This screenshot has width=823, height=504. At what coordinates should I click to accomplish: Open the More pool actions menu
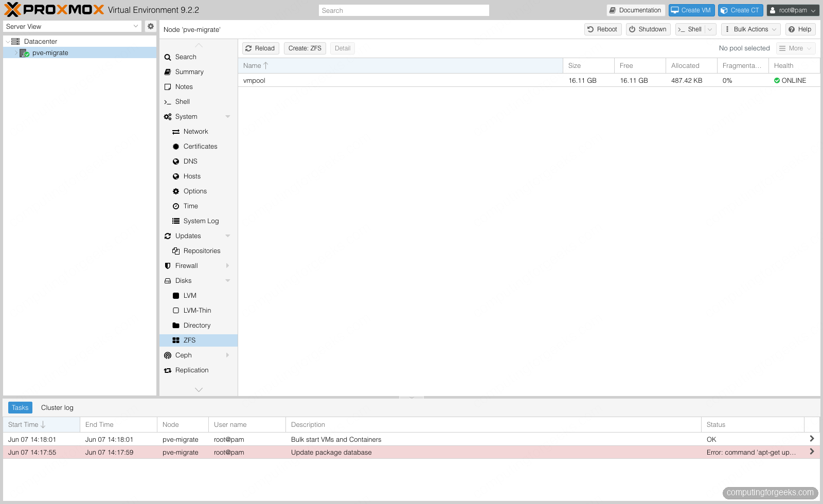pos(796,48)
